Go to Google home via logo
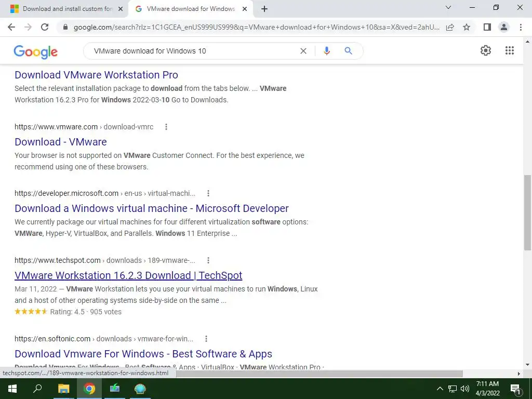 [36, 51]
